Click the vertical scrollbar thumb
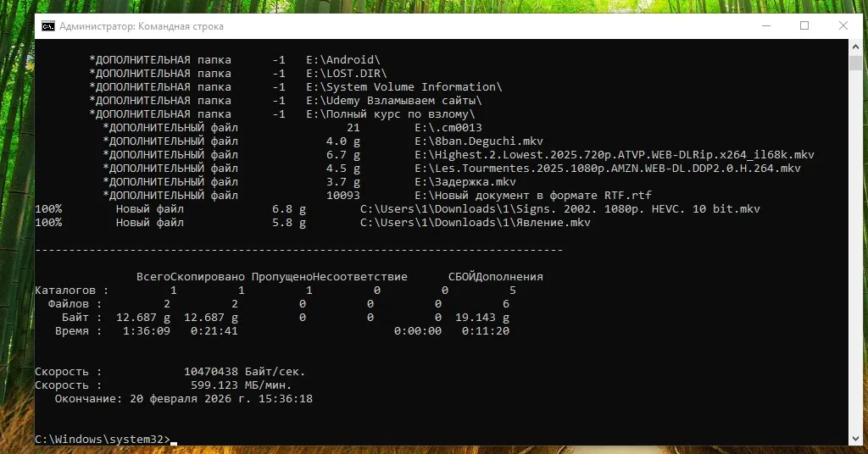The height and width of the screenshot is (454, 868). [855, 62]
